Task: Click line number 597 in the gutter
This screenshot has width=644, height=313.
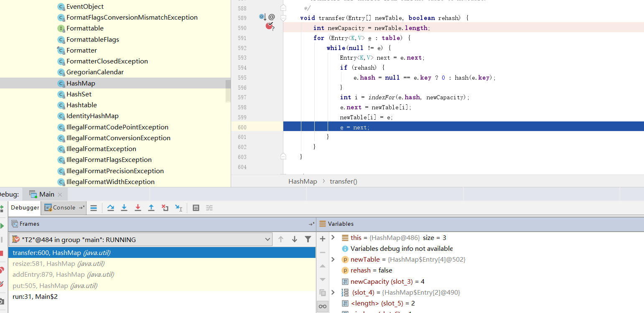Action: [x=242, y=97]
